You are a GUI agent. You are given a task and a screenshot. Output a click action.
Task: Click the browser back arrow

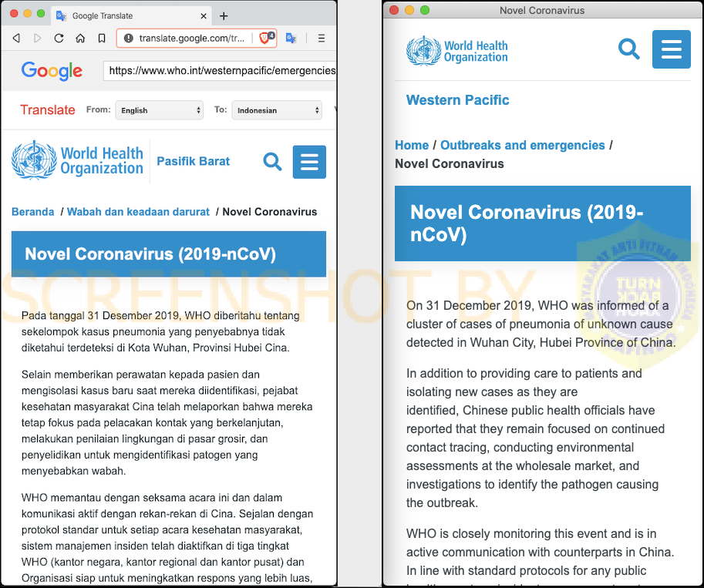(16, 39)
